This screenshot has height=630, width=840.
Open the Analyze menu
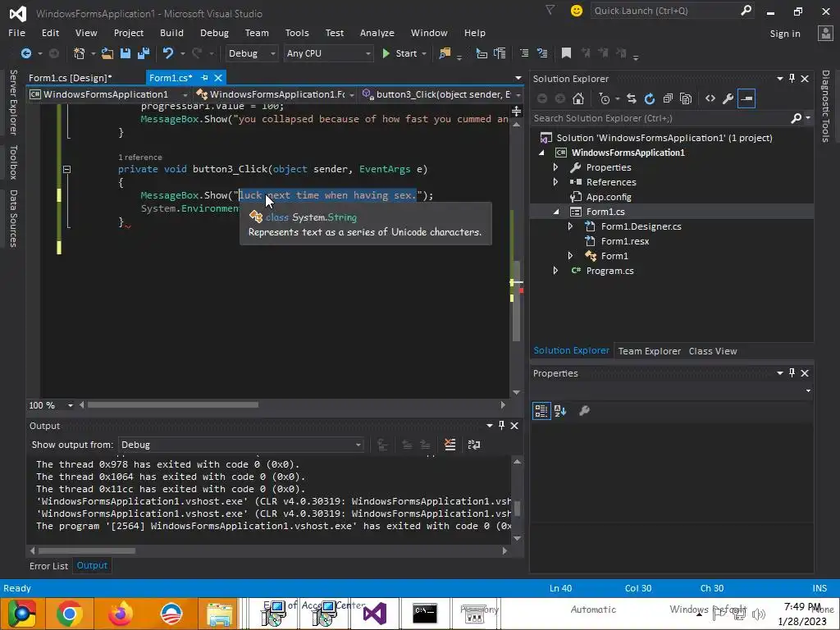click(377, 33)
